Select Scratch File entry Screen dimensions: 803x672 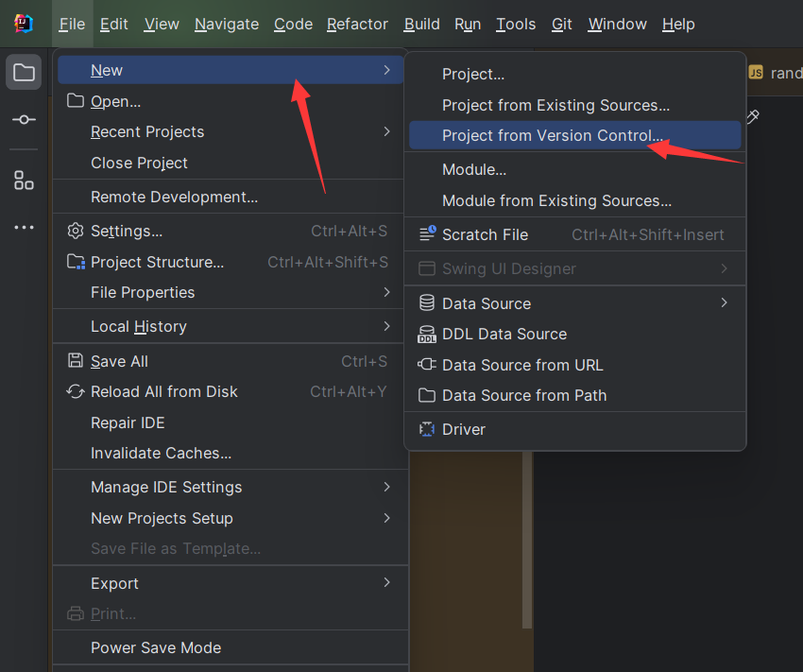pyautogui.click(x=575, y=234)
